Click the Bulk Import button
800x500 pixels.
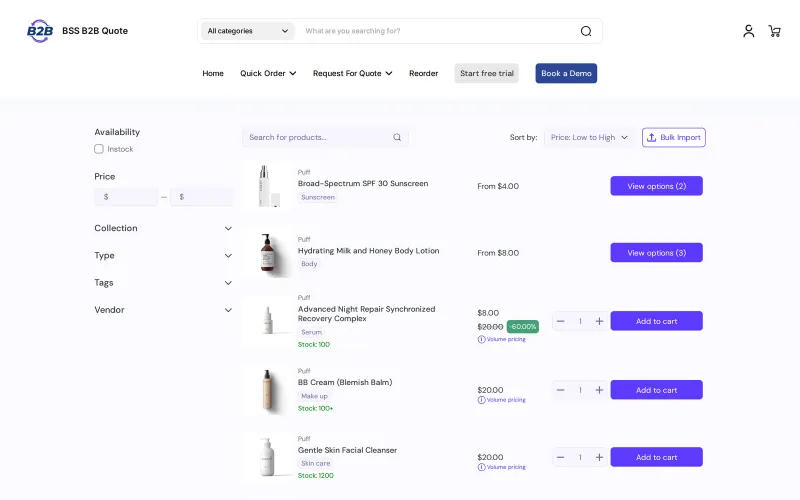(674, 138)
